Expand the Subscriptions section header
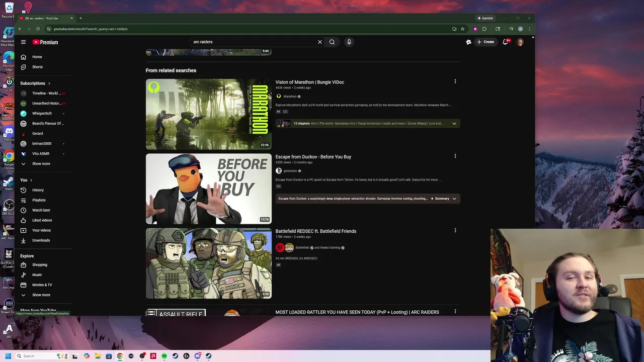The image size is (644, 362). 35,83
